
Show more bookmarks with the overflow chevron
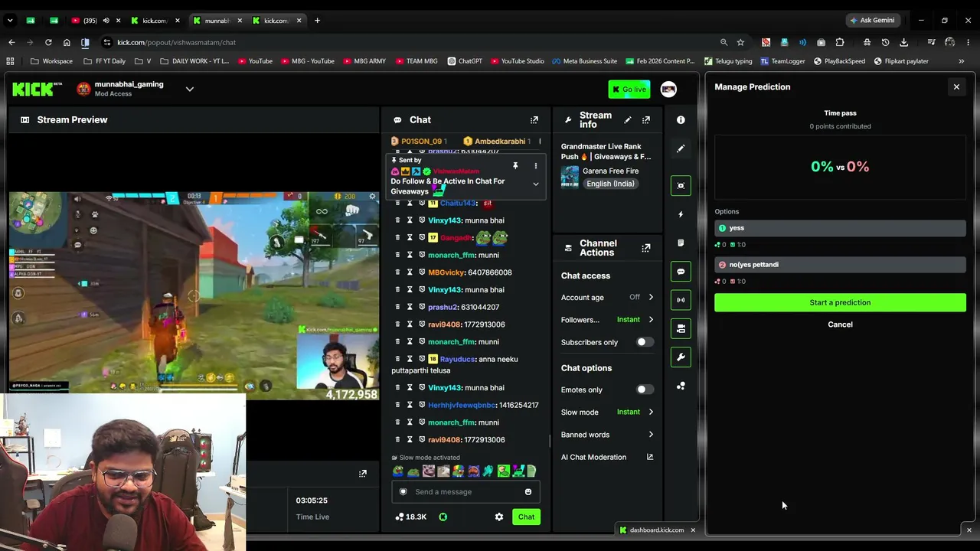tap(962, 61)
